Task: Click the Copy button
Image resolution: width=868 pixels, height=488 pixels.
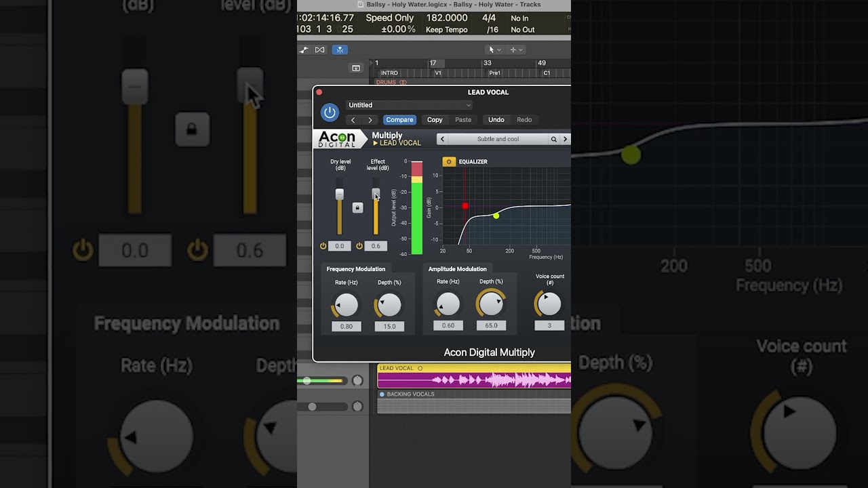Action: point(435,120)
